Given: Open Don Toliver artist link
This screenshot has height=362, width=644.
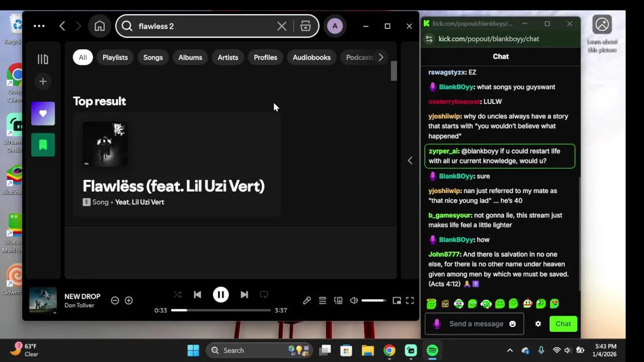Looking at the screenshot, I should pos(79,306).
